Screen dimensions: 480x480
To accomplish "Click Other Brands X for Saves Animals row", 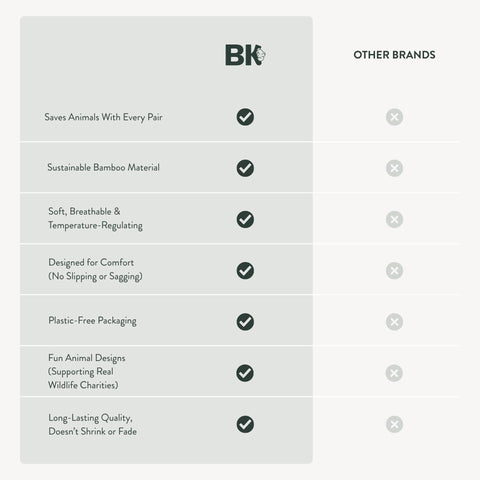I will click(394, 117).
